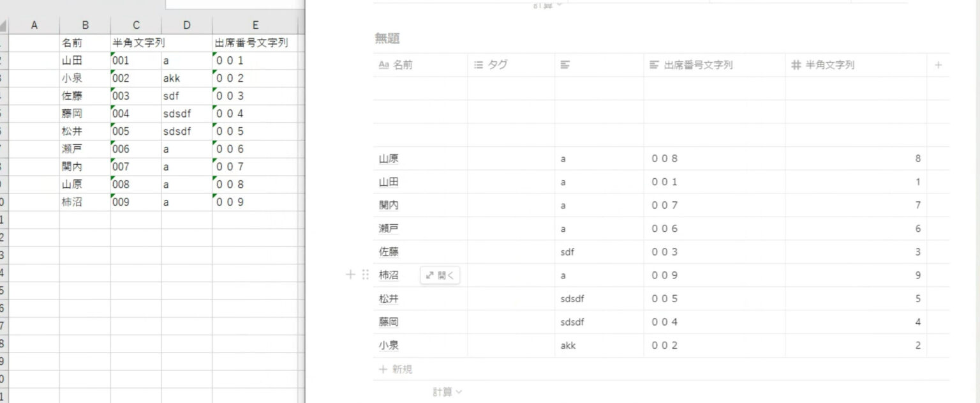
Task: Add a new row with 新規
Action: tap(396, 369)
